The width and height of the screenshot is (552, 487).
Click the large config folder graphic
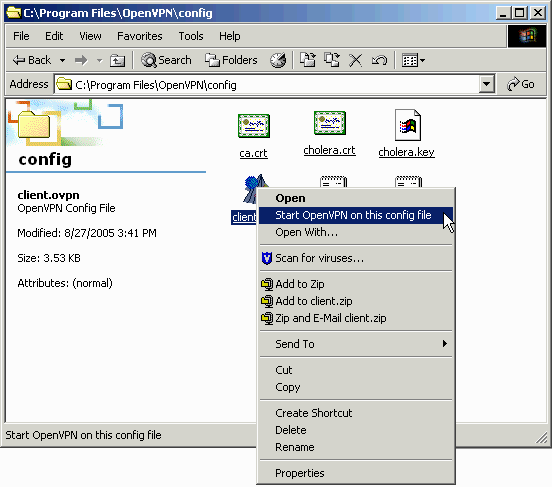tap(34, 124)
